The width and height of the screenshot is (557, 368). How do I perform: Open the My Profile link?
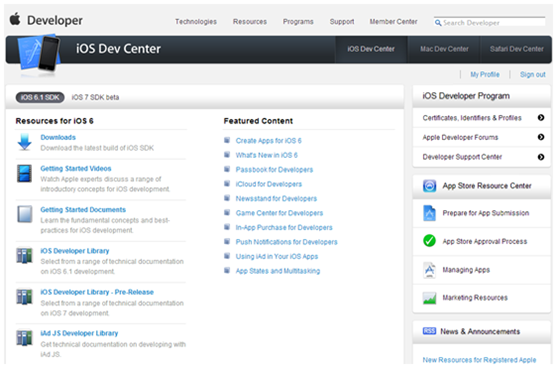tap(485, 75)
